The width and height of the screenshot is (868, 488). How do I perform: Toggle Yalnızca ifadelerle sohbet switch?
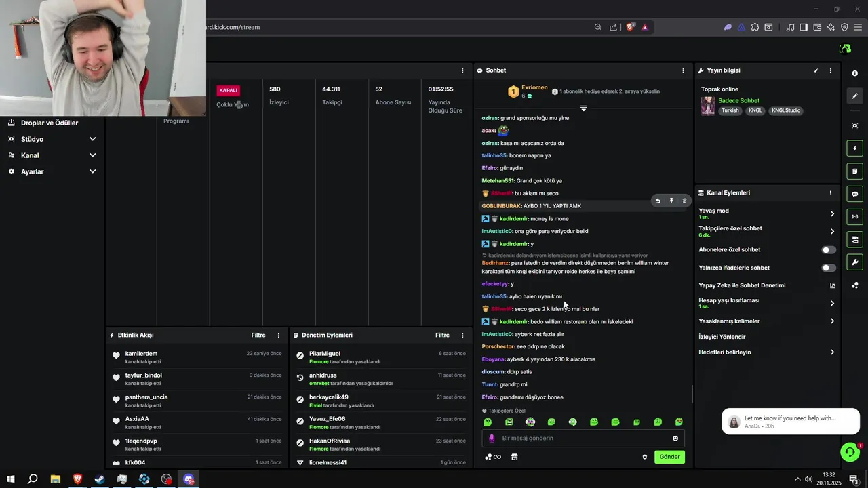(829, 268)
